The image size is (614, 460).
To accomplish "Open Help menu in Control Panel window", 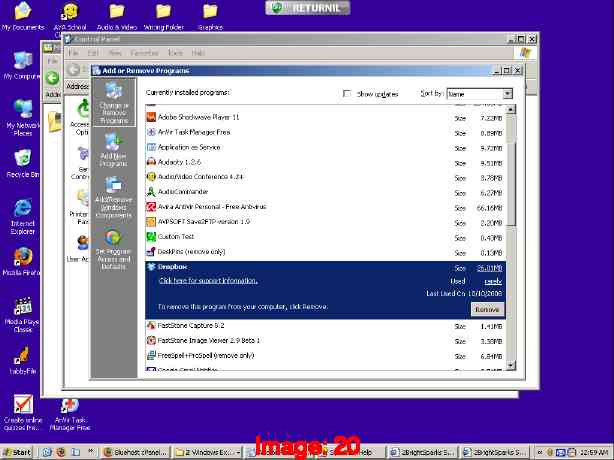I will (198, 52).
